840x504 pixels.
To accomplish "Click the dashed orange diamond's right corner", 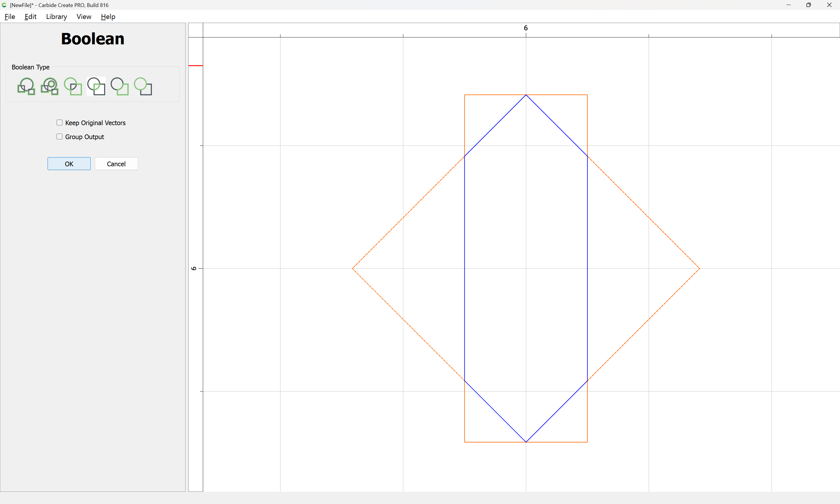I will 699,268.
